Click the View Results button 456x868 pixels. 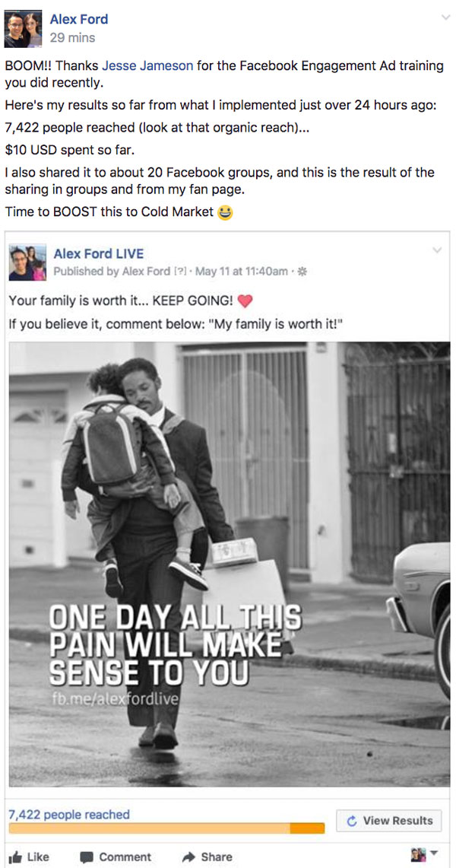[388, 821]
